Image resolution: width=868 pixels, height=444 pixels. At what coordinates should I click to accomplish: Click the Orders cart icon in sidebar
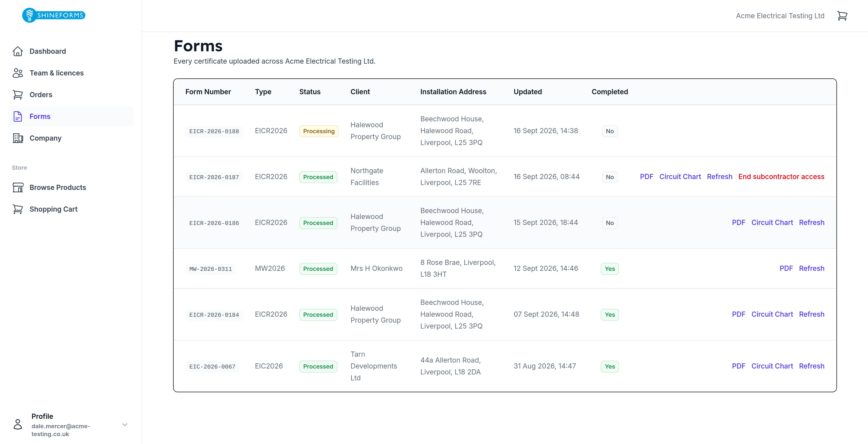click(18, 95)
